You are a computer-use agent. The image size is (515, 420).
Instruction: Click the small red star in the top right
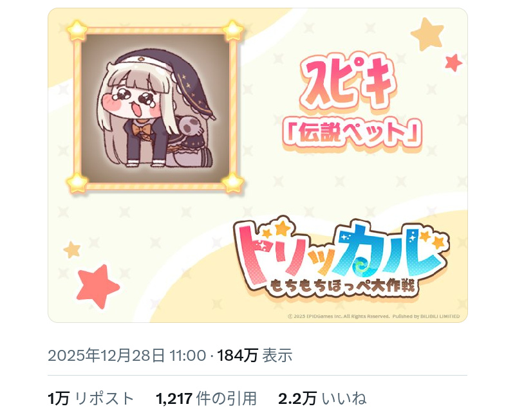point(454,62)
